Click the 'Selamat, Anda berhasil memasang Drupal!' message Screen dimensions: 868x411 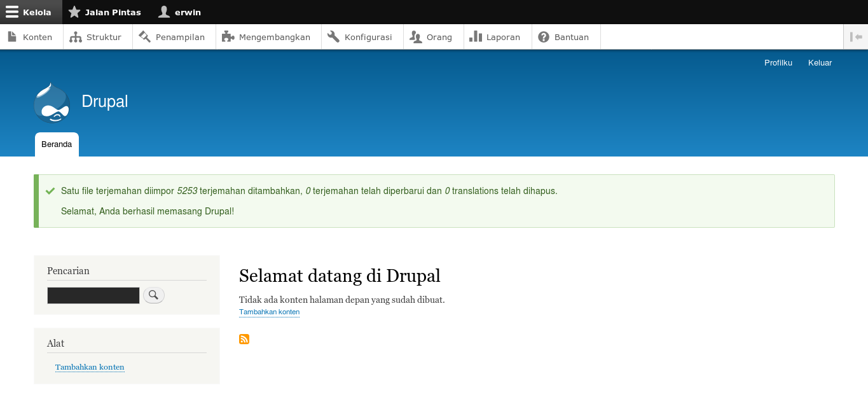pyautogui.click(x=148, y=211)
